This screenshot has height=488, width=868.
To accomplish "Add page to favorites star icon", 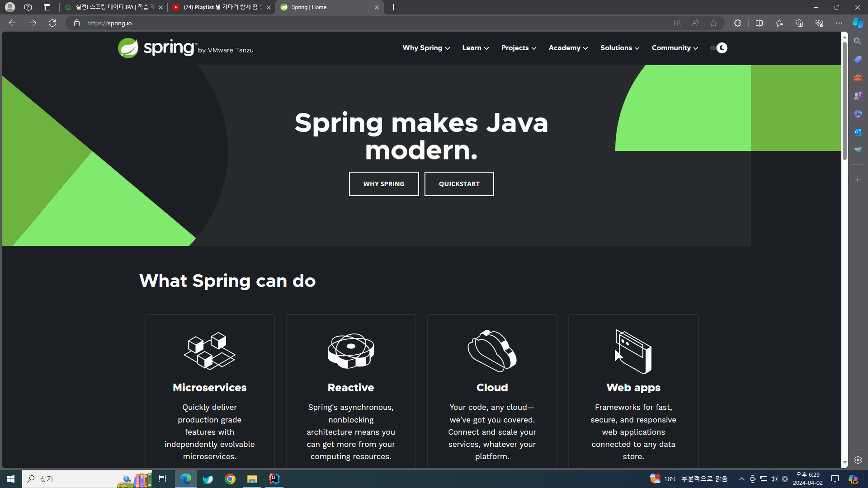I will tap(713, 23).
